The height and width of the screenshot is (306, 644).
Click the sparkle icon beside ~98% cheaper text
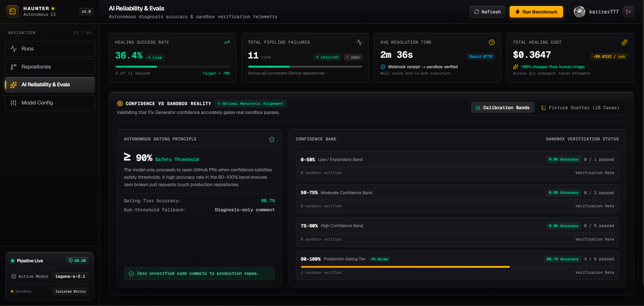pyautogui.click(x=516, y=67)
